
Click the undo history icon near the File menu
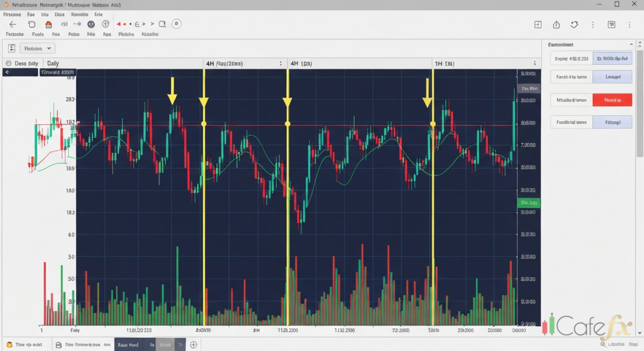pyautogui.click(x=31, y=24)
